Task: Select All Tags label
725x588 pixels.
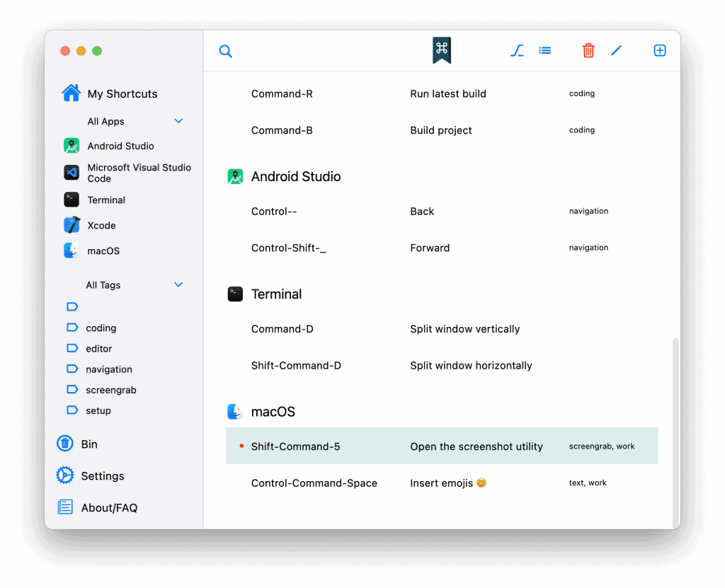Action: point(103,285)
